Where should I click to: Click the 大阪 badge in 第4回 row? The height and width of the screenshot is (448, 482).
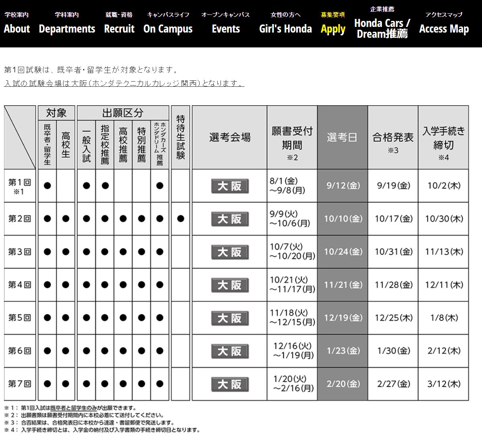click(x=230, y=285)
